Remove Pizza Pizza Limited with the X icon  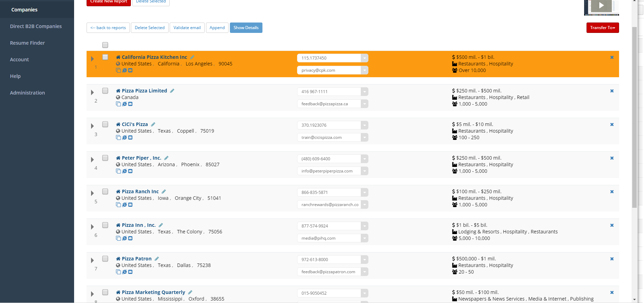612,91
